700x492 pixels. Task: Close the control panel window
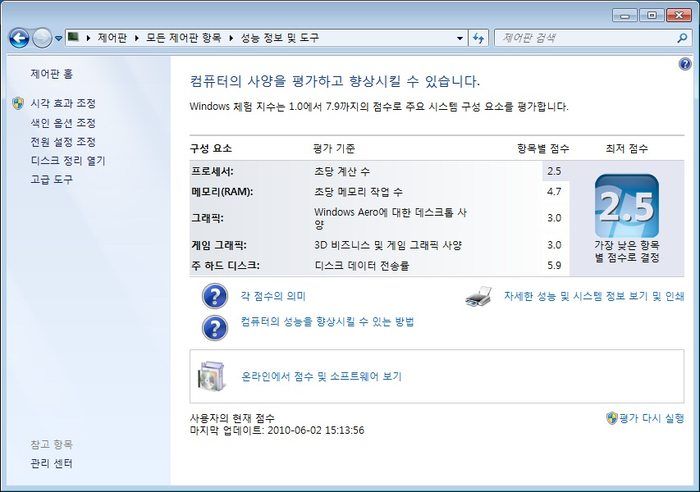point(679,16)
